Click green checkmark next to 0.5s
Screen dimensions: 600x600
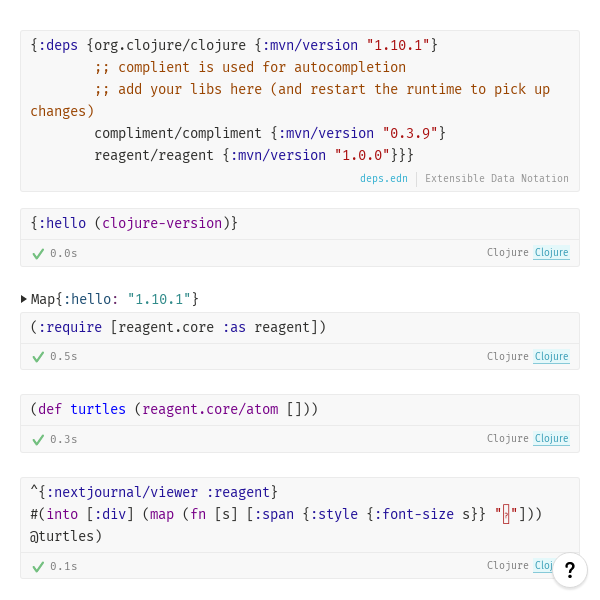click(38, 357)
